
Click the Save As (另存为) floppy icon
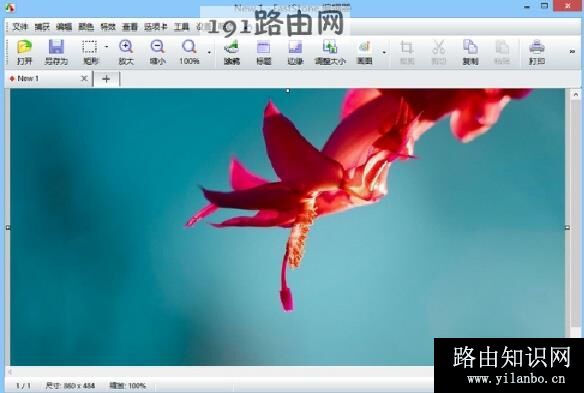(56, 52)
